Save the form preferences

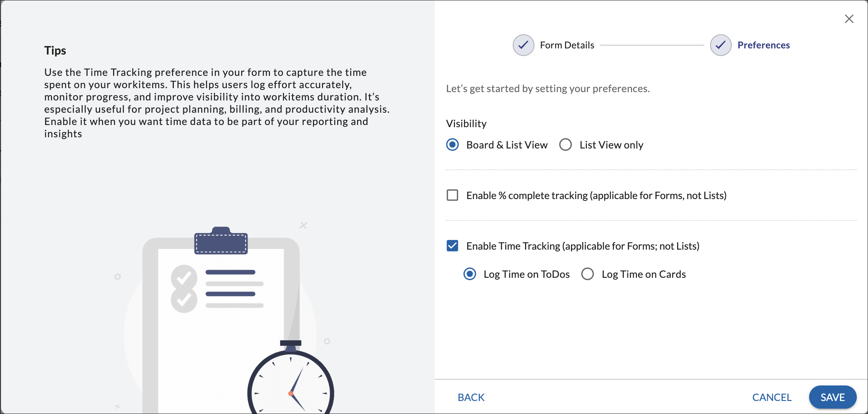coord(833,397)
